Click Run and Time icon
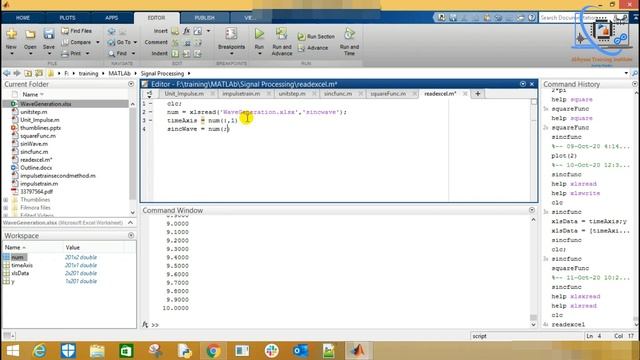This screenshot has height=360, width=640. [349, 34]
